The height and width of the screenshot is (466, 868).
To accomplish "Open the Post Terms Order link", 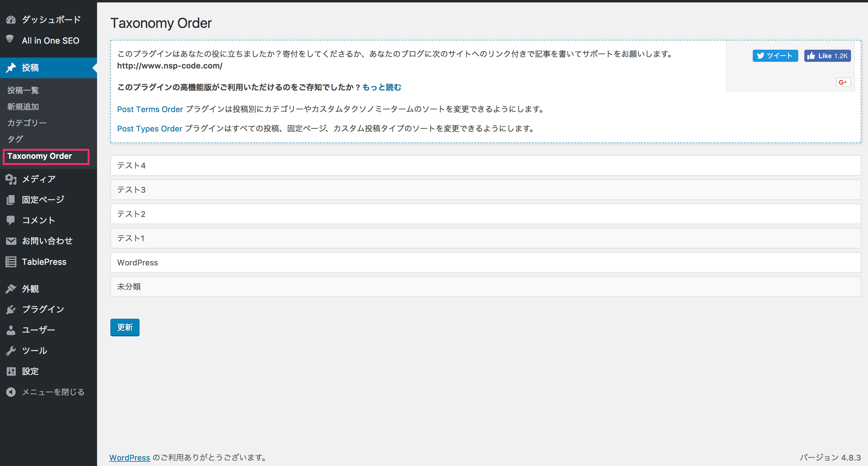I will tap(150, 109).
